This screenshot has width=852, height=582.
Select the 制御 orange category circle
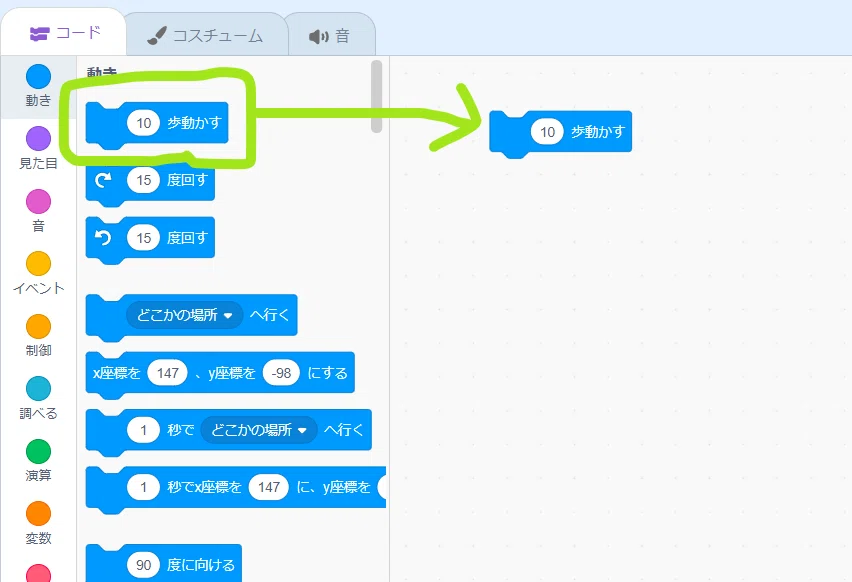tap(39, 327)
